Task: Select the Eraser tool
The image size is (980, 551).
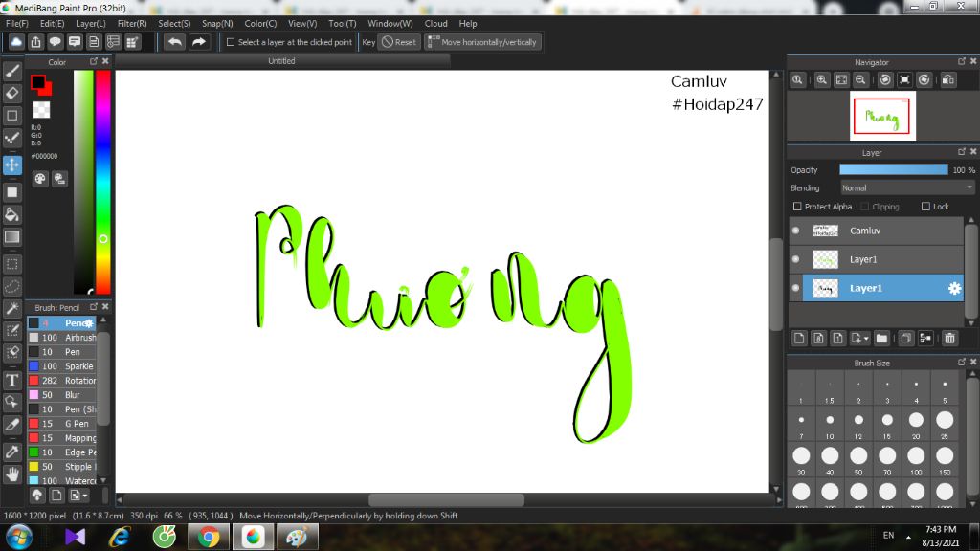Action: [x=11, y=93]
